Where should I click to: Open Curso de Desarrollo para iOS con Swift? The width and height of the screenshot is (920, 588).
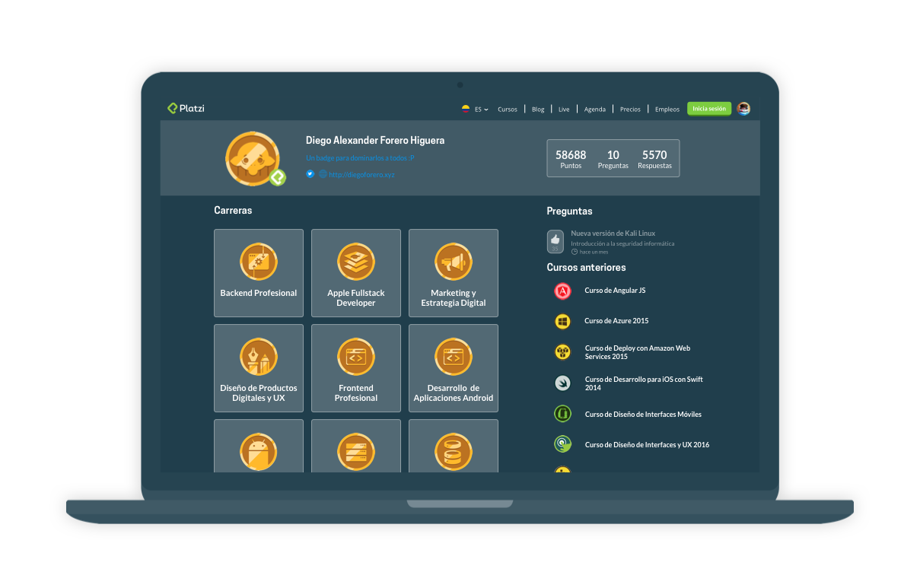(x=644, y=383)
